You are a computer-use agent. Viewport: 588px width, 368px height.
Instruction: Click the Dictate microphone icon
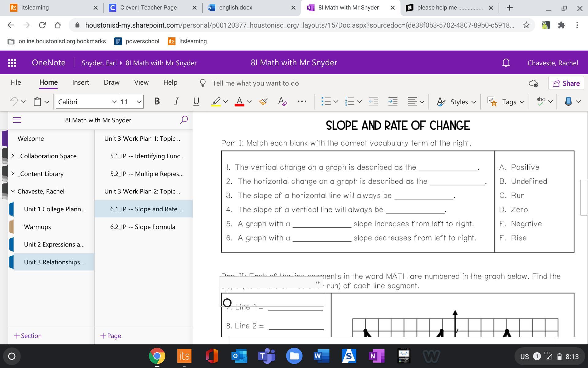568,102
